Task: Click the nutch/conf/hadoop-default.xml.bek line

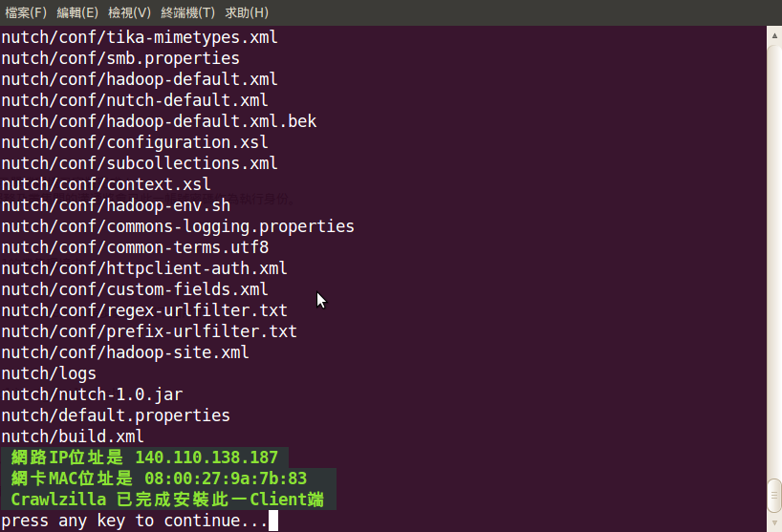Action: pyautogui.click(x=159, y=121)
